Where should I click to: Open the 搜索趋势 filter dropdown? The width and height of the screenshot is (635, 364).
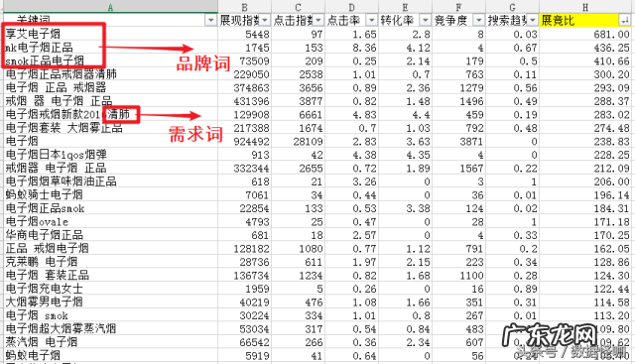(533, 20)
